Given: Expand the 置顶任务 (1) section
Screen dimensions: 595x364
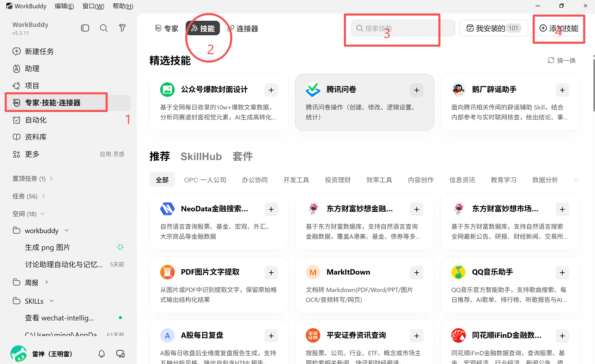Looking at the screenshot, I should click(33, 179).
